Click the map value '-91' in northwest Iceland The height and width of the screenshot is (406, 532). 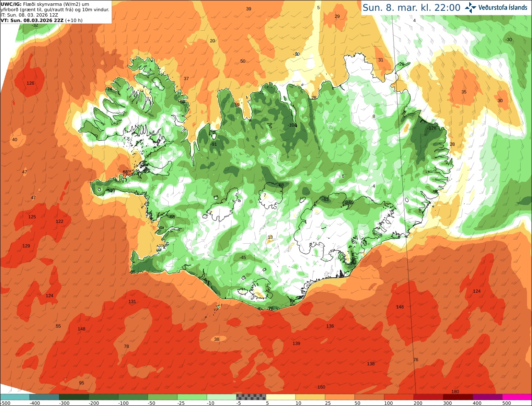click(x=214, y=144)
